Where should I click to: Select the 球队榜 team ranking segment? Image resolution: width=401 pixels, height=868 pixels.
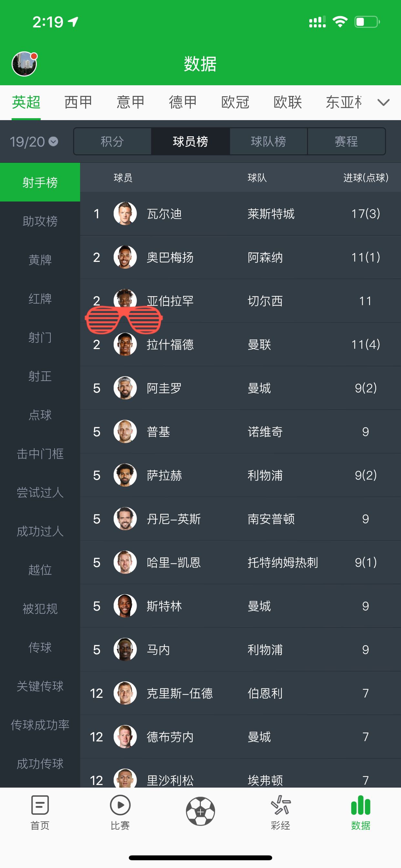(268, 141)
